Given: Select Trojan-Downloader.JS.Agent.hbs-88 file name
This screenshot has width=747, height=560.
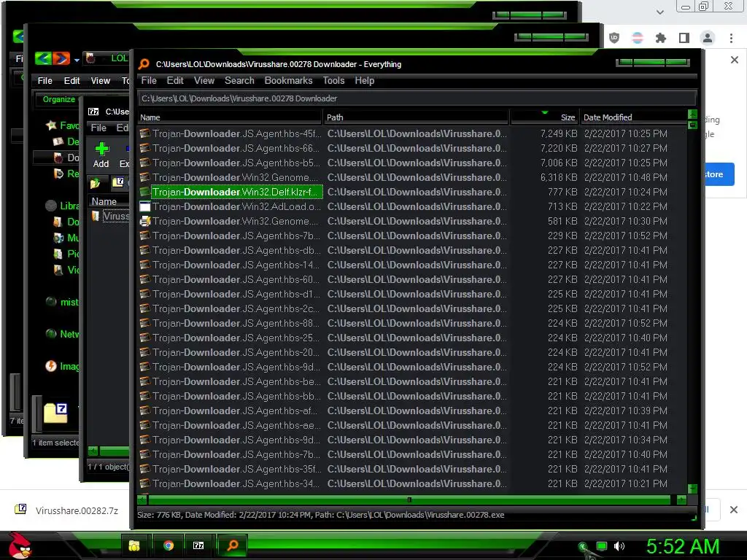Looking at the screenshot, I should click(x=236, y=323).
